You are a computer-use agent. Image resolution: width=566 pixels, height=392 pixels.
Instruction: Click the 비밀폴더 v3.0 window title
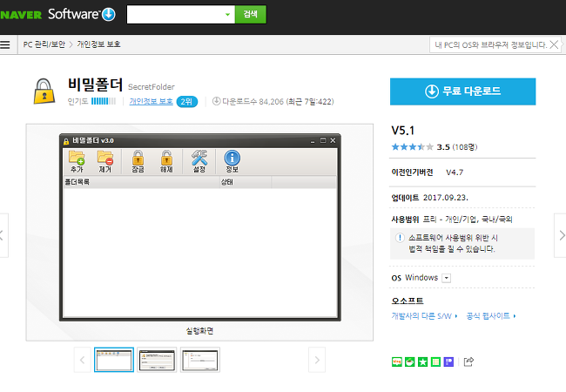pyautogui.click(x=93, y=140)
